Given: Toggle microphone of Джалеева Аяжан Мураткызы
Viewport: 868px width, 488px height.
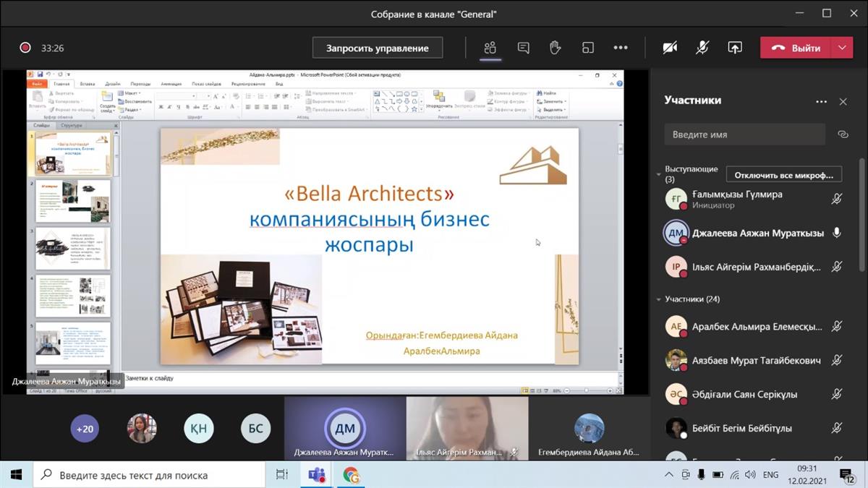Looking at the screenshot, I should (837, 233).
